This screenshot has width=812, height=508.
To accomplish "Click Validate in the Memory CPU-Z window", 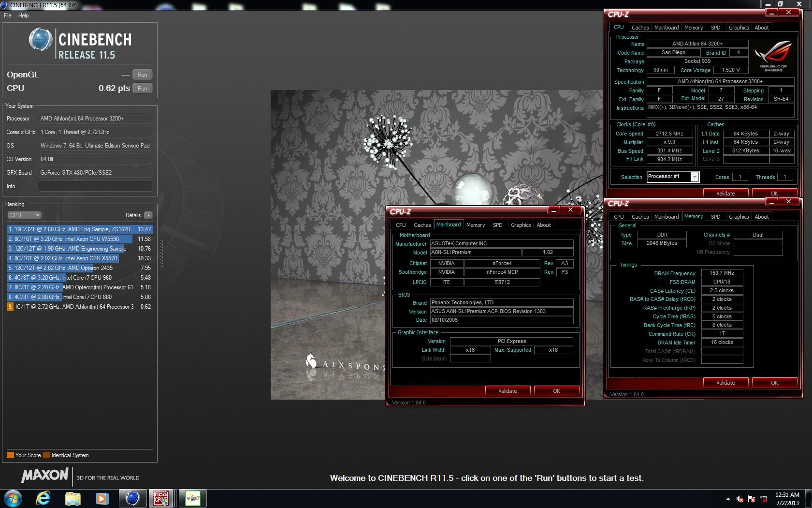I will 725,383.
